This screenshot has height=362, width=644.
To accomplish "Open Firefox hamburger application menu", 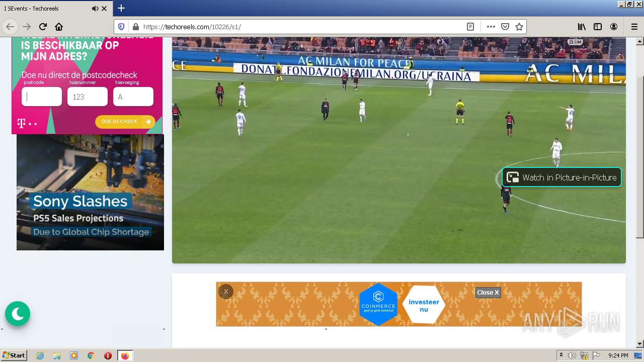I will 634,27.
